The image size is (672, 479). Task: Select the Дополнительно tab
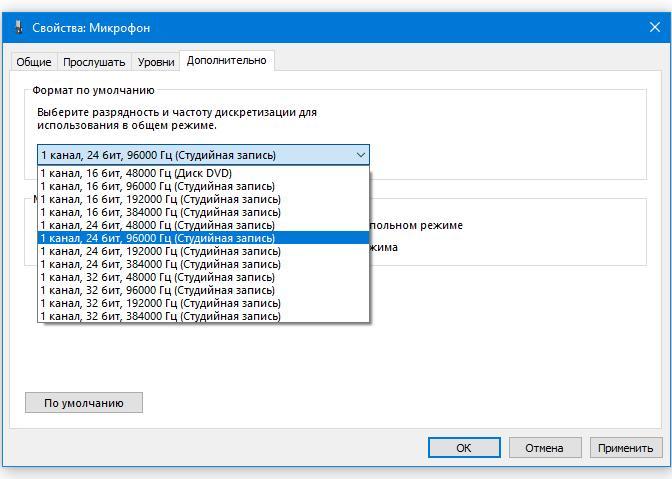click(x=226, y=60)
